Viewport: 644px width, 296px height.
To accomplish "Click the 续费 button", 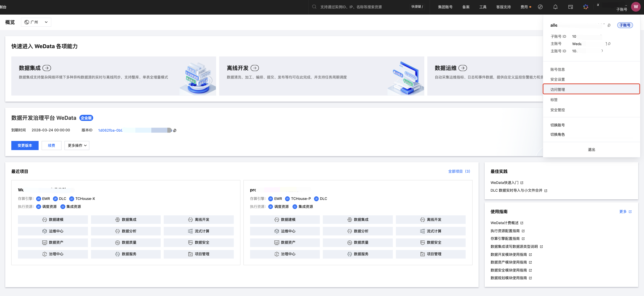I will tap(52, 145).
